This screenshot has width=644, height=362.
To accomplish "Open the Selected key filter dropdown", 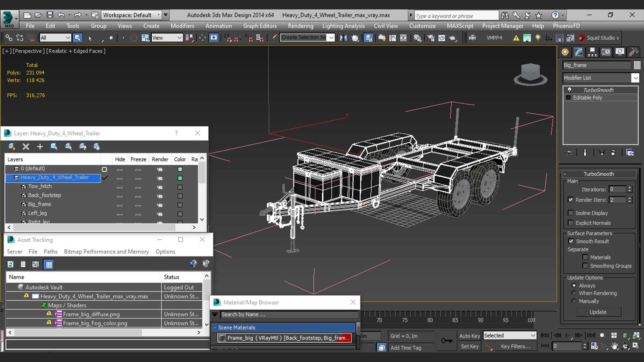I will pyautogui.click(x=509, y=336).
